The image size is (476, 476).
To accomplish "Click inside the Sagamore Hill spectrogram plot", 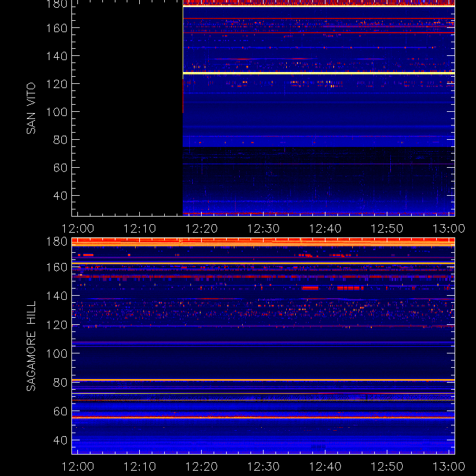I will coord(263,346).
